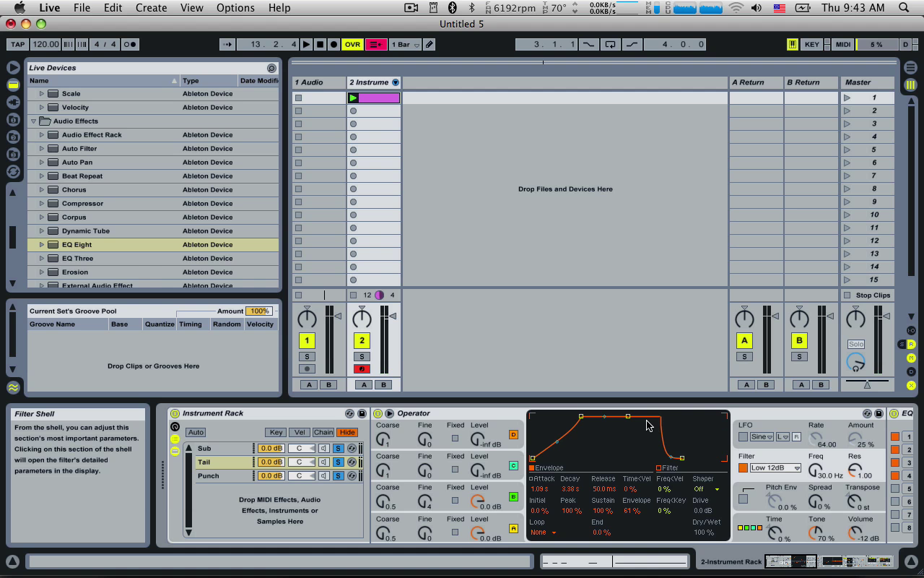
Task: Switch to Arrangement view selector
Action: tap(910, 68)
